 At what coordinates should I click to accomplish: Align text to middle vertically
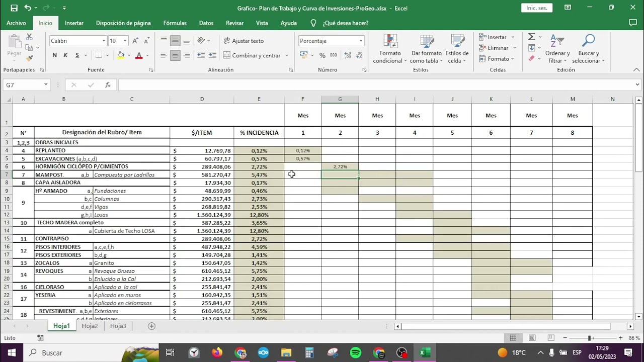pyautogui.click(x=175, y=41)
